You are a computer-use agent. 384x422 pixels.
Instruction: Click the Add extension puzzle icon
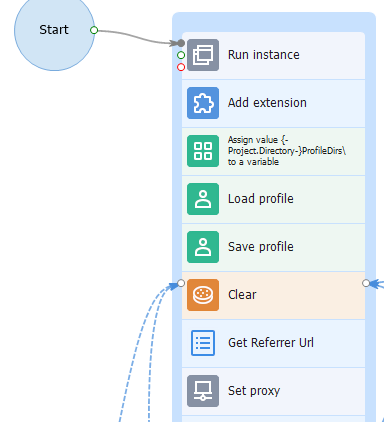point(203,103)
